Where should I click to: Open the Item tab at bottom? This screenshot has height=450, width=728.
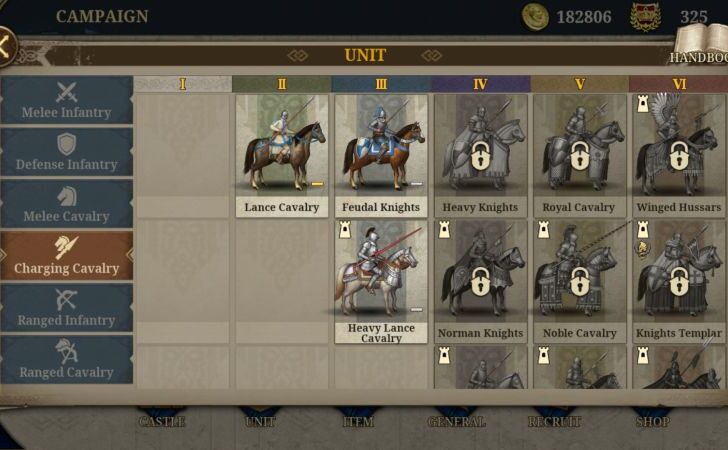point(358,421)
